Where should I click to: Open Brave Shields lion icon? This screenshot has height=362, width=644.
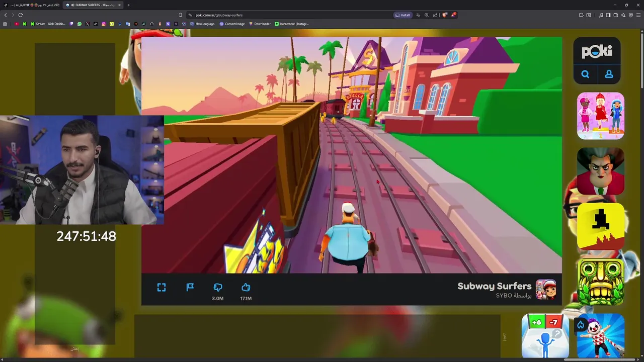(x=445, y=15)
